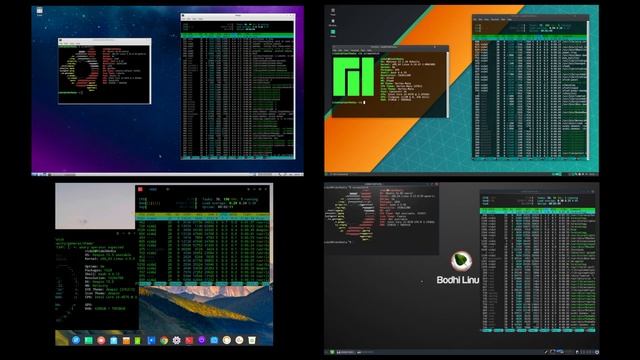Open the cream round icon in Deepin dock
Screen dimensions: 640x360
[227, 340]
